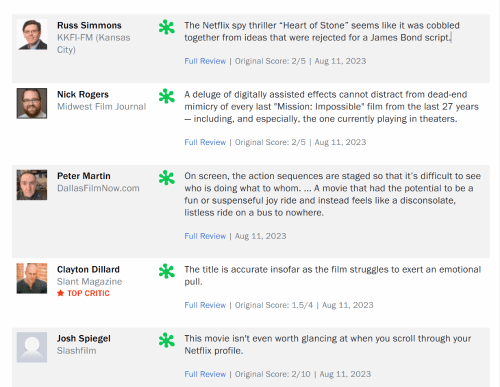Screen dimensions: 500x387
Task: Click the rotten splat icon beside Russ Simmons' review
Action: point(167,27)
